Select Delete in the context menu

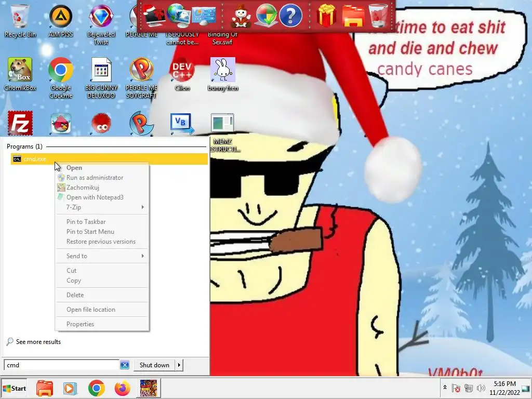point(102,295)
